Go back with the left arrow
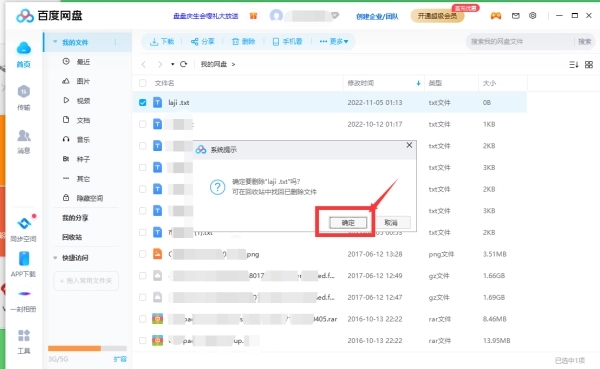The image size is (600, 369). point(143,64)
